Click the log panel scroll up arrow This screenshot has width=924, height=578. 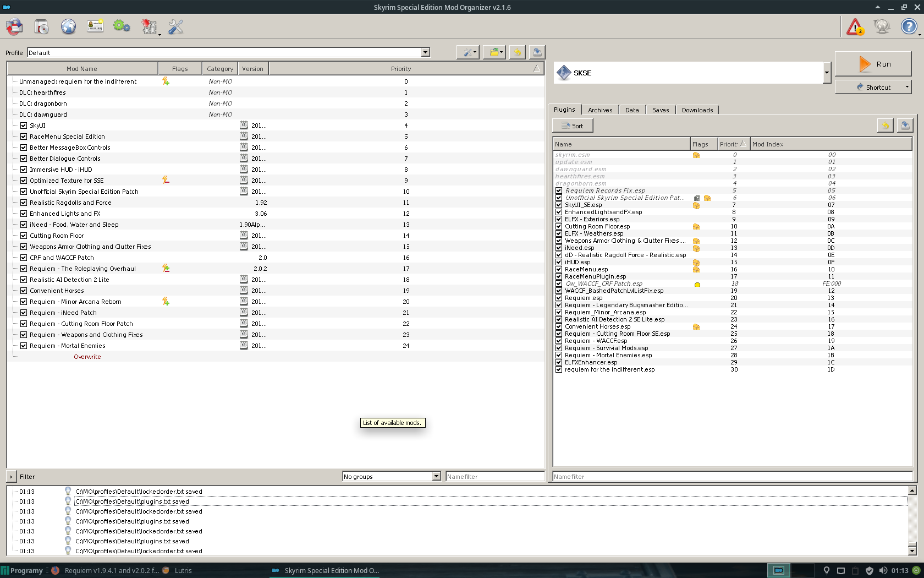[x=912, y=490]
